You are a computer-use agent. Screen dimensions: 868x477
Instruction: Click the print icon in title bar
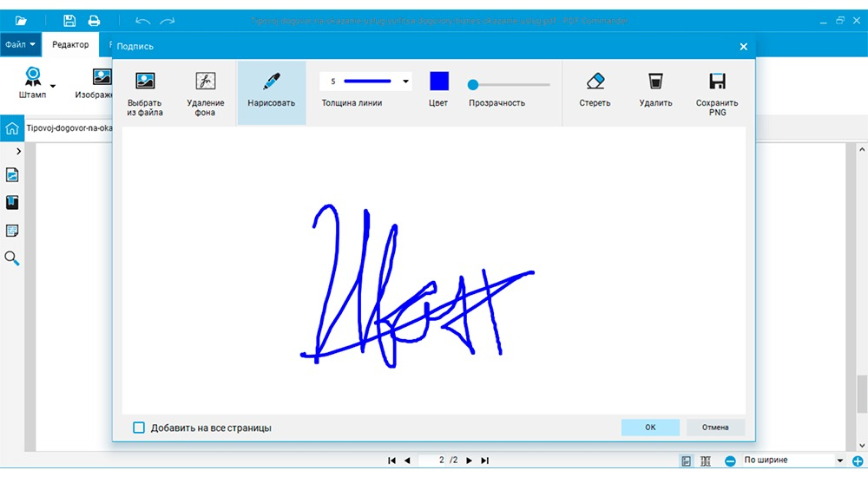[x=94, y=21]
